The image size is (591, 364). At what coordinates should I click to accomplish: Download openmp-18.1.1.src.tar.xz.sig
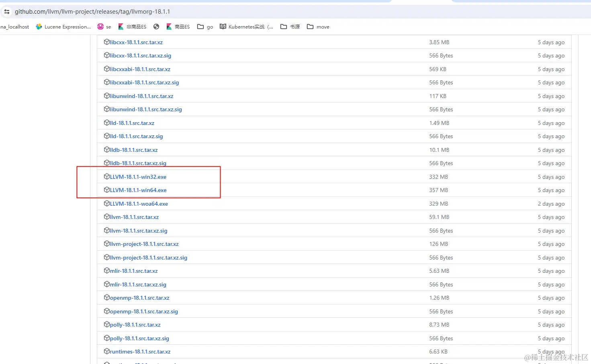tap(144, 311)
